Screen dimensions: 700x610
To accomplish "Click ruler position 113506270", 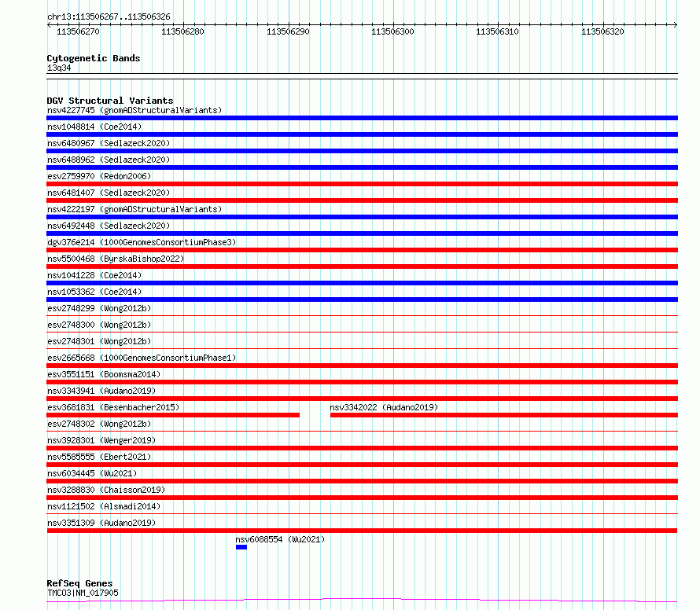I will click(78, 31).
